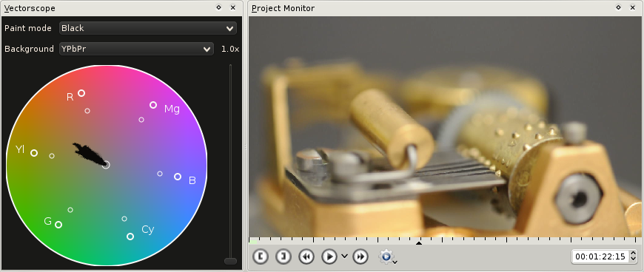Click the timecode field 00:01:22:15

tap(600, 256)
